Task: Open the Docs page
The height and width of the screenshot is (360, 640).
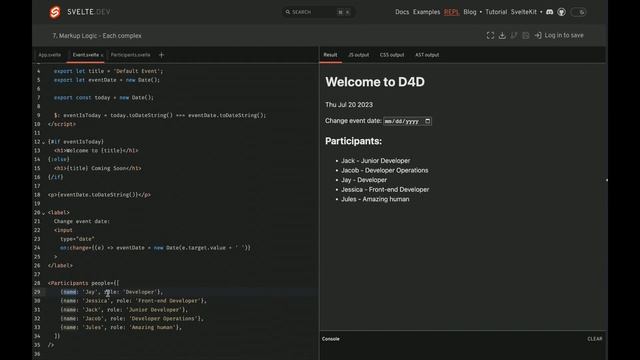Action: pos(402,12)
